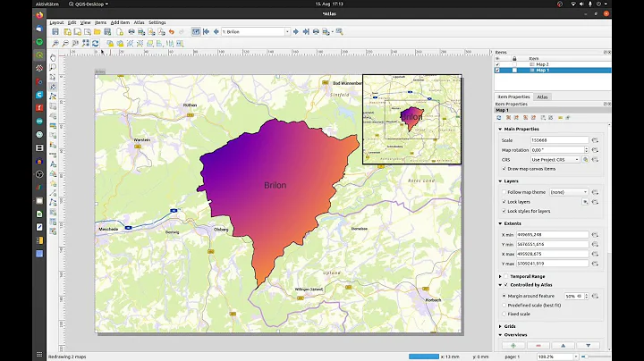Image resolution: width=644 pixels, height=361 pixels.
Task: Click the Print Atlas icon
Action: [x=316, y=31]
